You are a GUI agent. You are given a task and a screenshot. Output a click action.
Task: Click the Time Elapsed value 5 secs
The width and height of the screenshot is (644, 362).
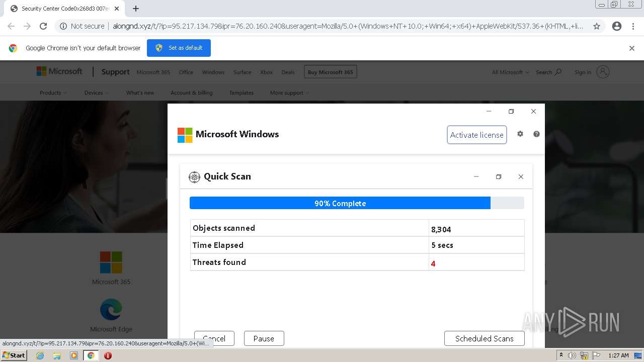(442, 245)
